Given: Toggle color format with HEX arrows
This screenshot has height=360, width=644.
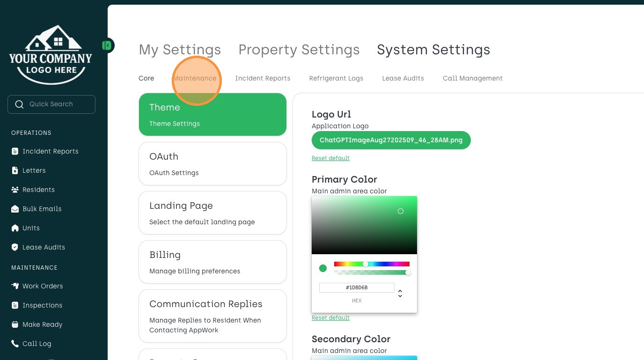Looking at the screenshot, I should pos(400,294).
